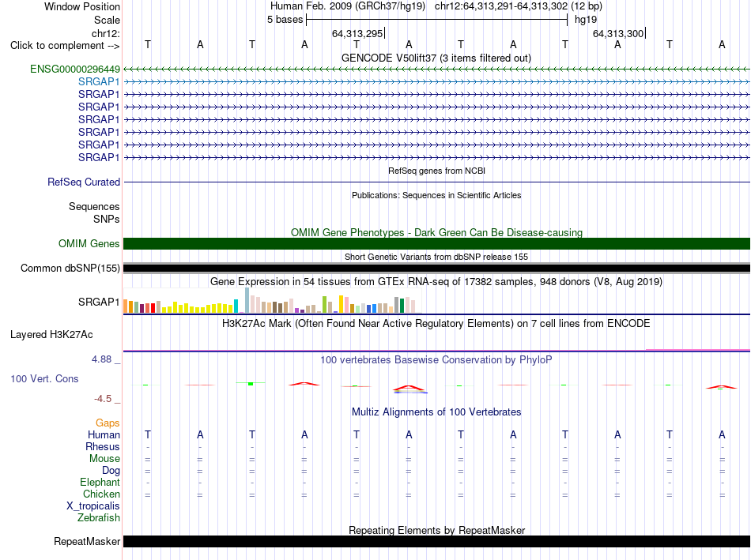The height and width of the screenshot is (560, 751).
Task: Click the pink H3K27Ac signal segment
Action: [698, 350]
